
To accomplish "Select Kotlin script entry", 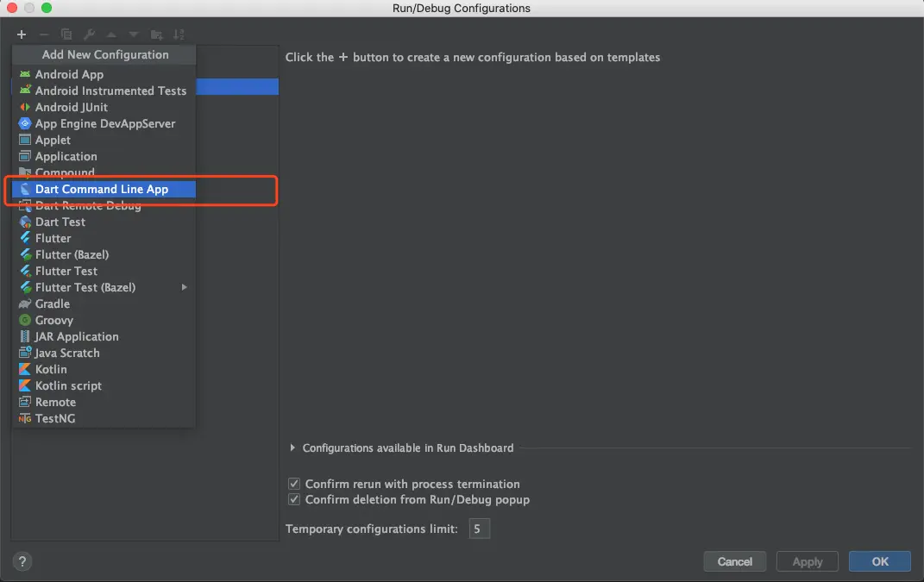I will coord(104,385).
